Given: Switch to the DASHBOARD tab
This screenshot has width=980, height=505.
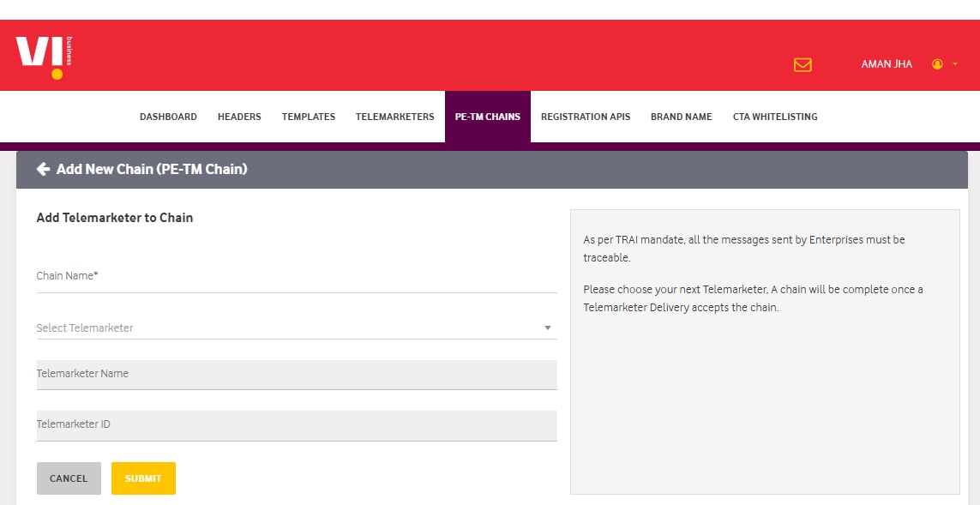Looking at the screenshot, I should coord(168,117).
